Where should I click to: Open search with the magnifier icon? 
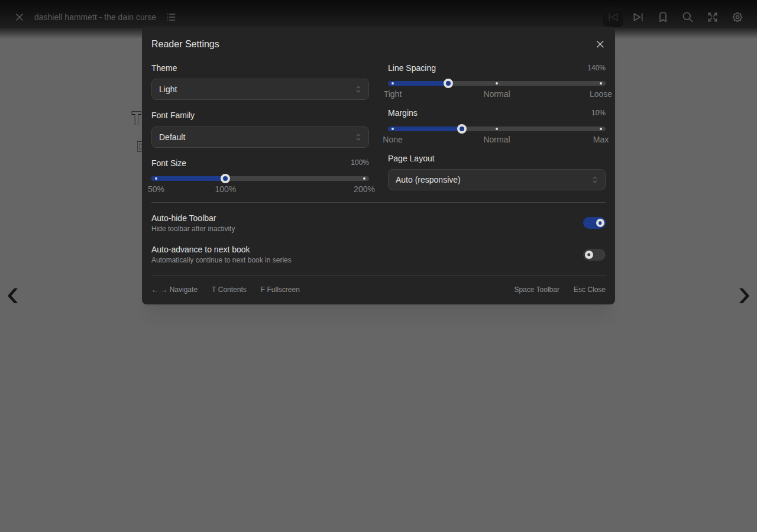click(688, 17)
